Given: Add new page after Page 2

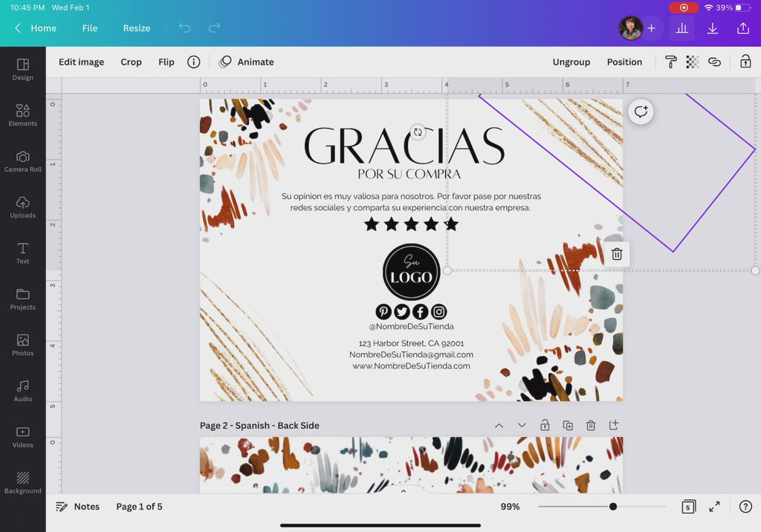Looking at the screenshot, I should [613, 425].
